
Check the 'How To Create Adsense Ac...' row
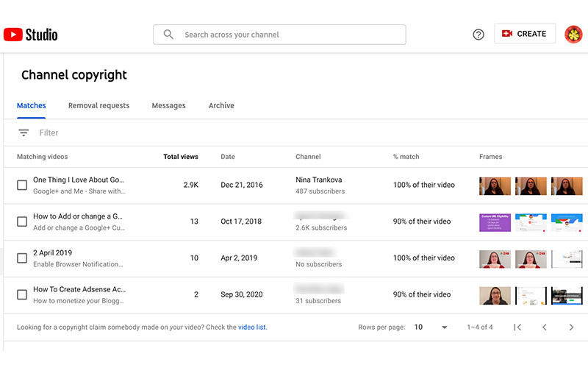click(22, 295)
